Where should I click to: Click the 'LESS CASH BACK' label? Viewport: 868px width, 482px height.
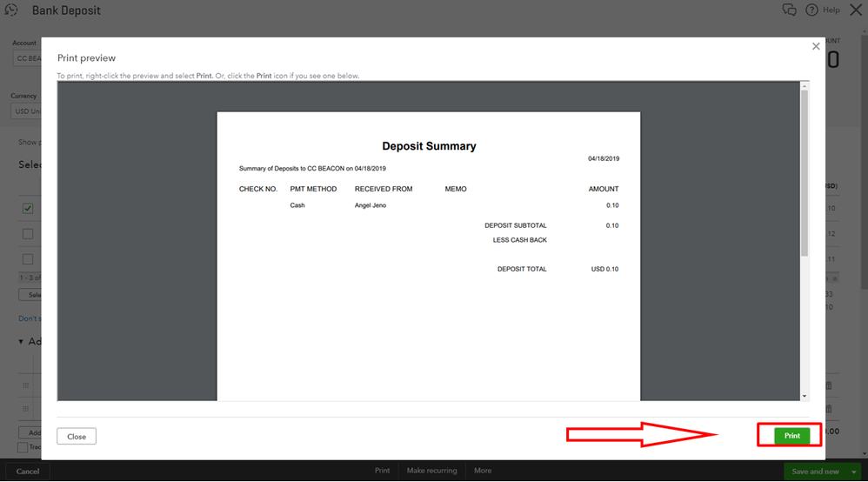[520, 240]
